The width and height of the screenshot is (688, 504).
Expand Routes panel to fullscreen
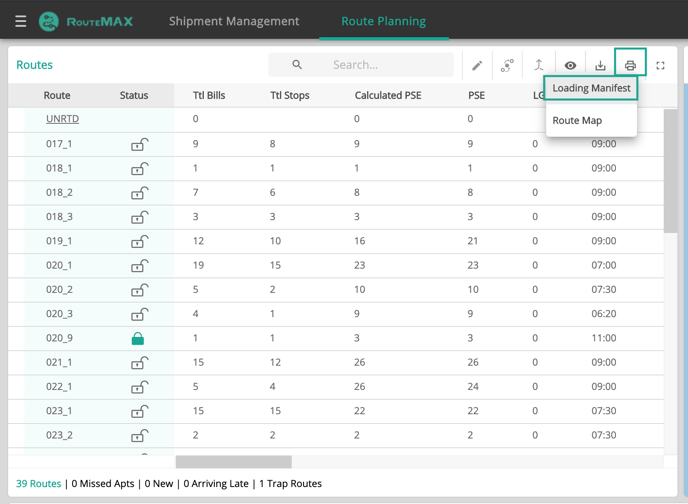[x=660, y=66]
